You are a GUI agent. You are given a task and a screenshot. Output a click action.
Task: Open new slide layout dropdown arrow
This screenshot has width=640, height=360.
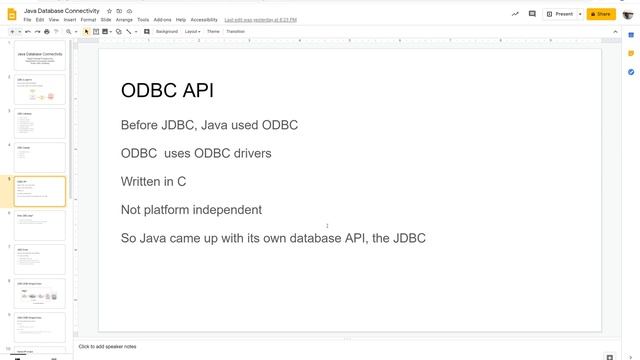pyautogui.click(x=19, y=31)
